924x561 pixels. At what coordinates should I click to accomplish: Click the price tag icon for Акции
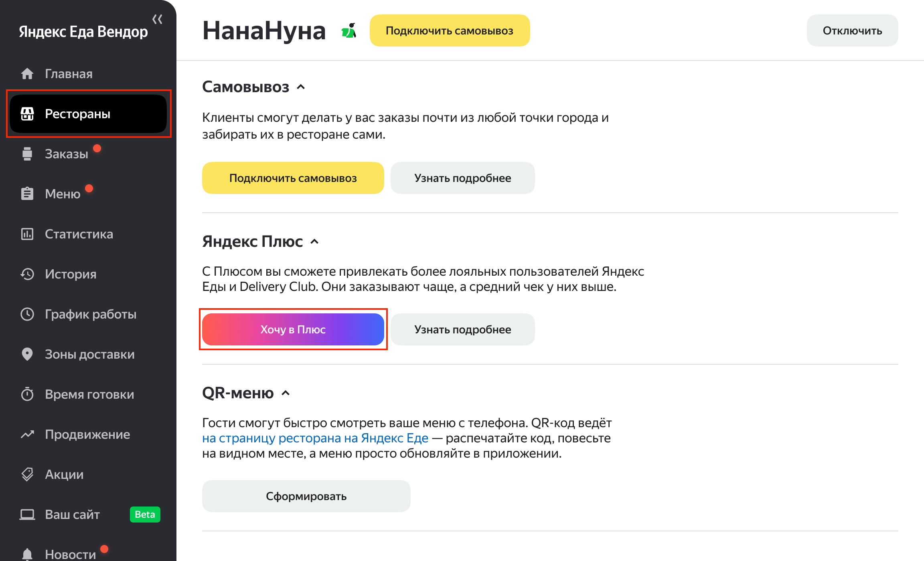pyautogui.click(x=27, y=474)
